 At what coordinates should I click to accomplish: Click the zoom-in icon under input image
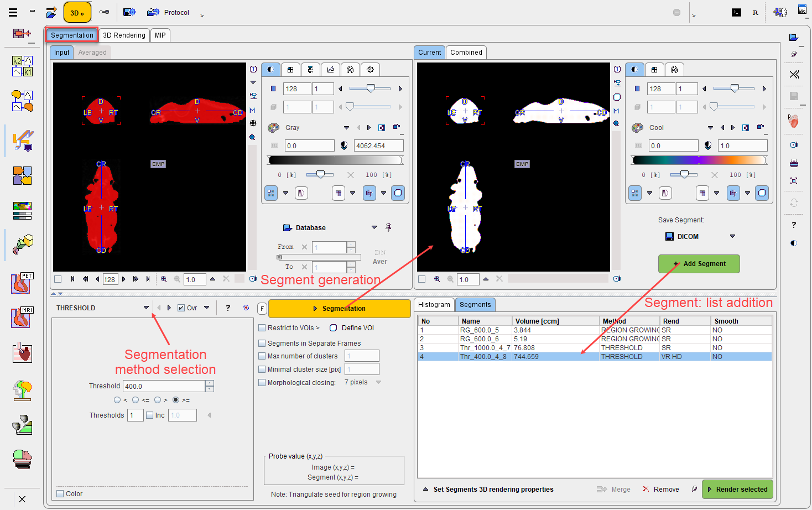click(x=164, y=279)
